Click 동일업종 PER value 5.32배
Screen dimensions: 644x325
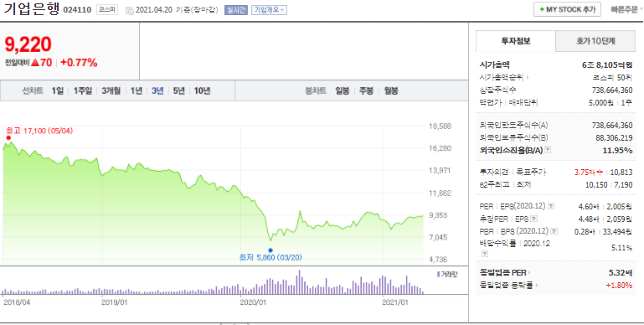point(621,272)
